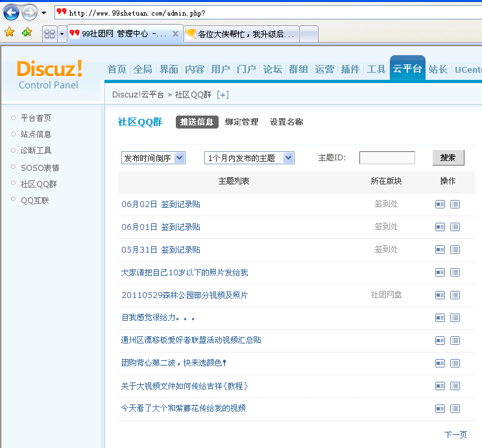Click the [+] add shortcut link
This screenshot has width=482, height=448.
pos(223,95)
